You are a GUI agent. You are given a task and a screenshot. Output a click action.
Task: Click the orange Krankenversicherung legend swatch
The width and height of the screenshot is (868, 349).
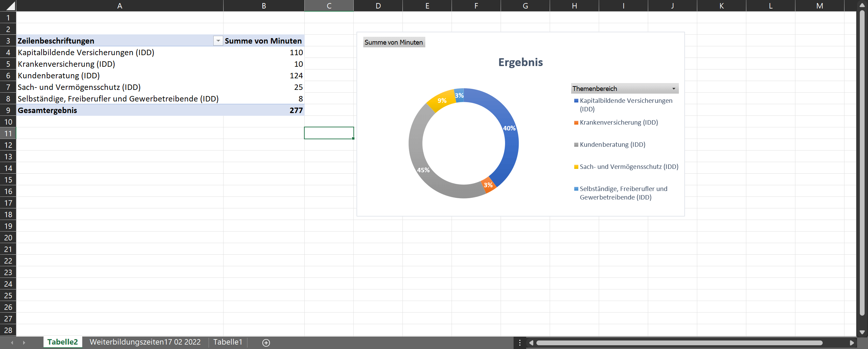(576, 123)
